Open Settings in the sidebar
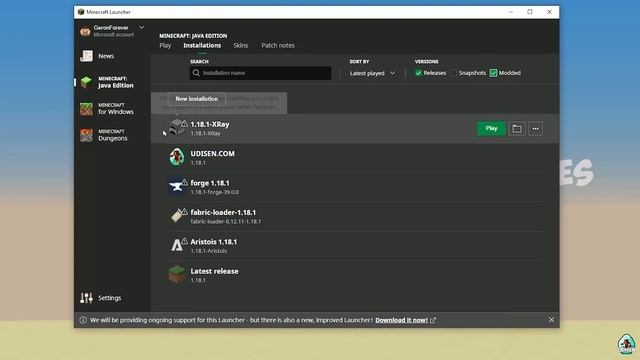Viewport: 640px width, 360px height. tap(109, 298)
